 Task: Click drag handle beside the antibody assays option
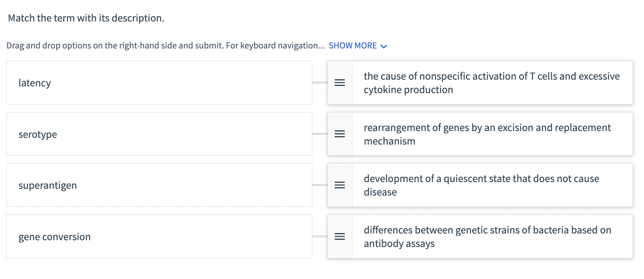coord(340,236)
